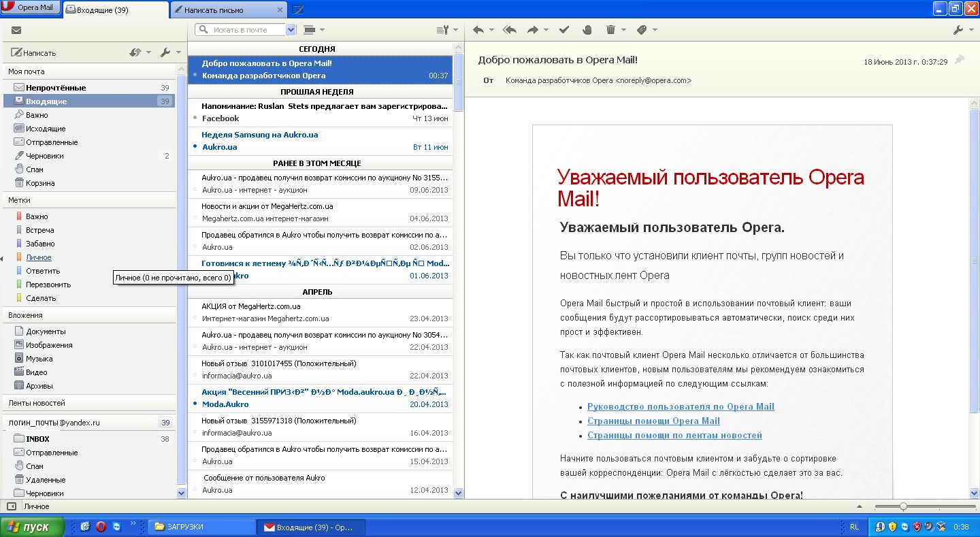Click RL language indicator in taskbar
Screen dimensions: 980x537
click(x=854, y=527)
